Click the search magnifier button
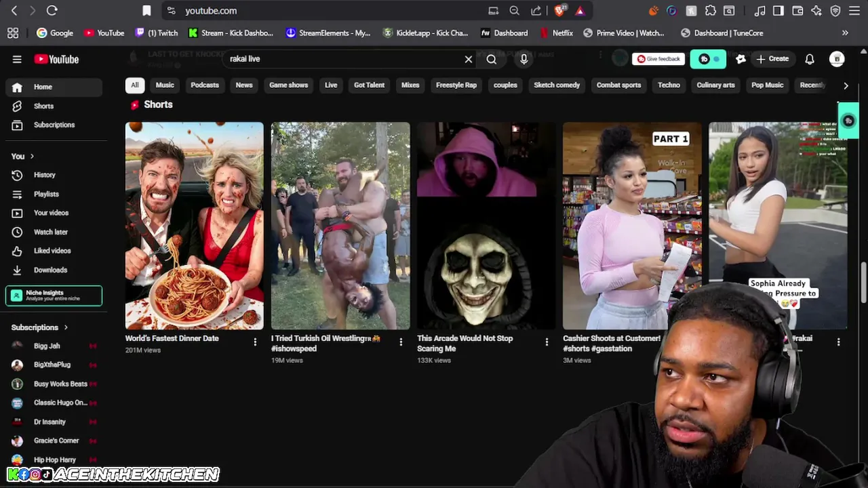Viewport: 868px width, 488px height. [492, 59]
